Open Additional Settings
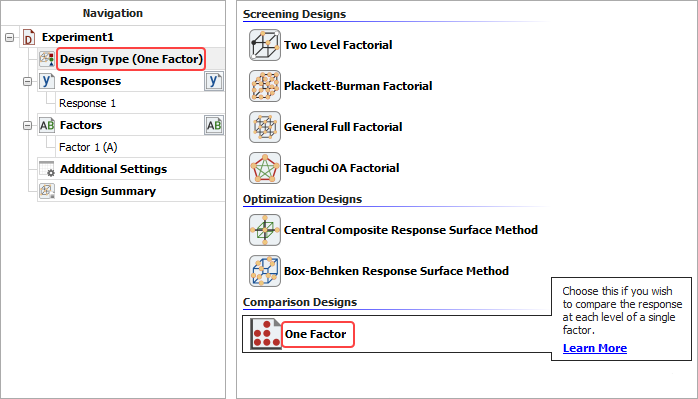Screen dimensions: 698x399 [x=114, y=169]
